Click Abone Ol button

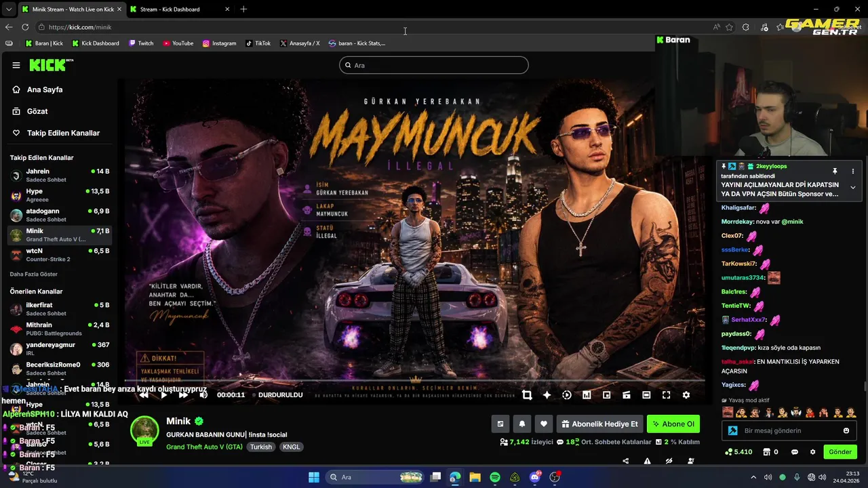(673, 424)
